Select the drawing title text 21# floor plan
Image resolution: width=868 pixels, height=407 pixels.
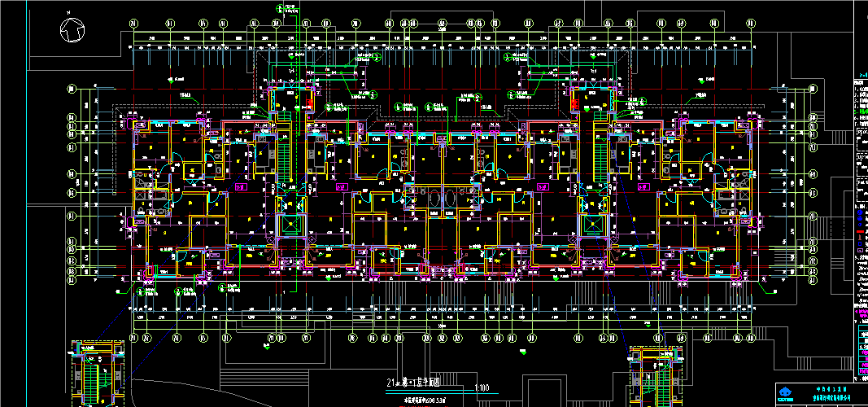(x=414, y=383)
